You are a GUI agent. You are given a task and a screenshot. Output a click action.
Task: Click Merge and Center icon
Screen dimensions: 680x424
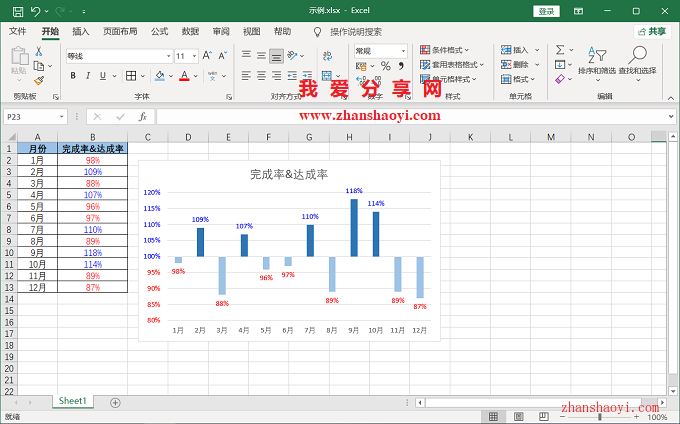pos(327,76)
